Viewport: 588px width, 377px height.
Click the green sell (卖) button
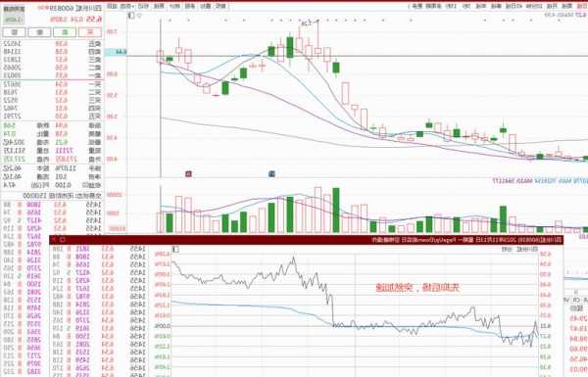pos(65,32)
